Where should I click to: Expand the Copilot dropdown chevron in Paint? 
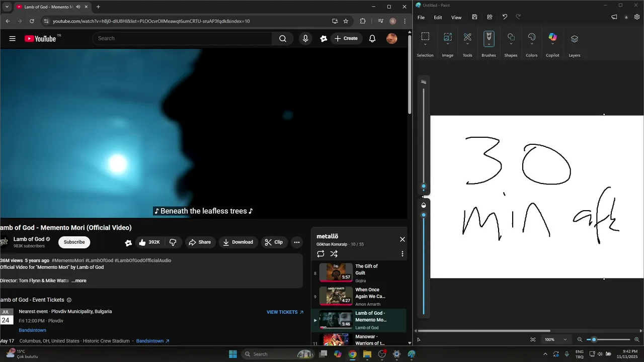point(552,45)
